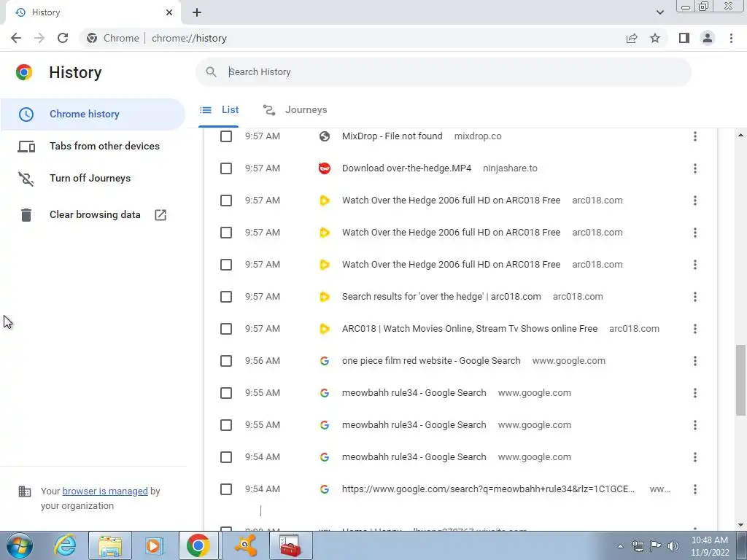
Task: Close the History tab
Action: point(169,12)
